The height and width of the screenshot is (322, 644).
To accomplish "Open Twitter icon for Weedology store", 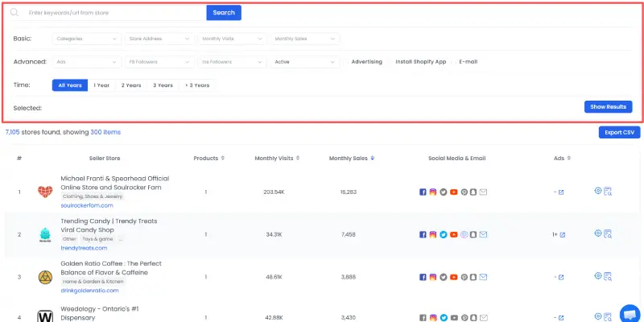I will [x=444, y=318].
